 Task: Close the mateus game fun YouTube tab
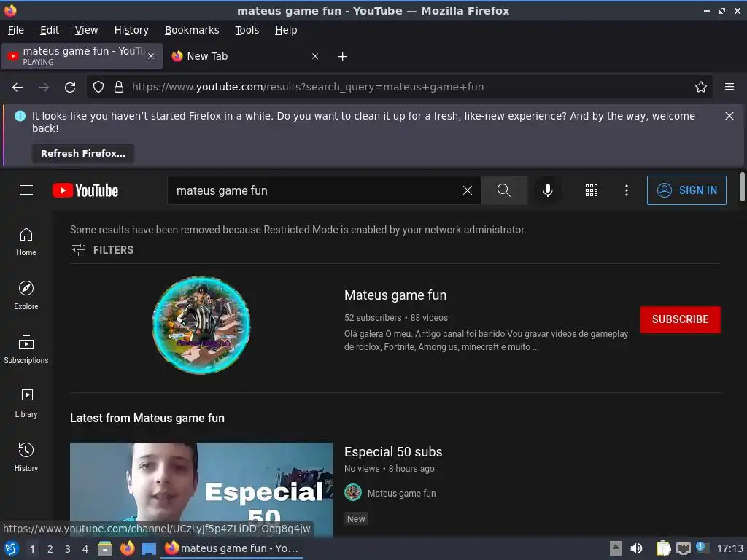(x=151, y=56)
